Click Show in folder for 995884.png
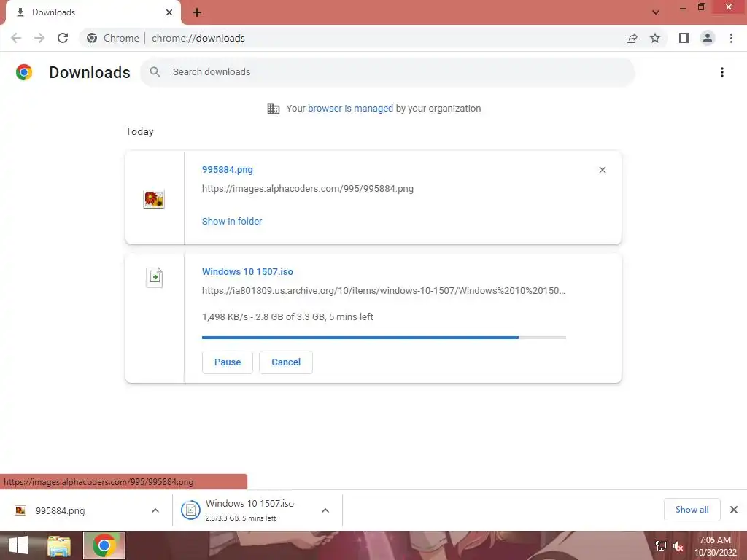 coord(232,222)
